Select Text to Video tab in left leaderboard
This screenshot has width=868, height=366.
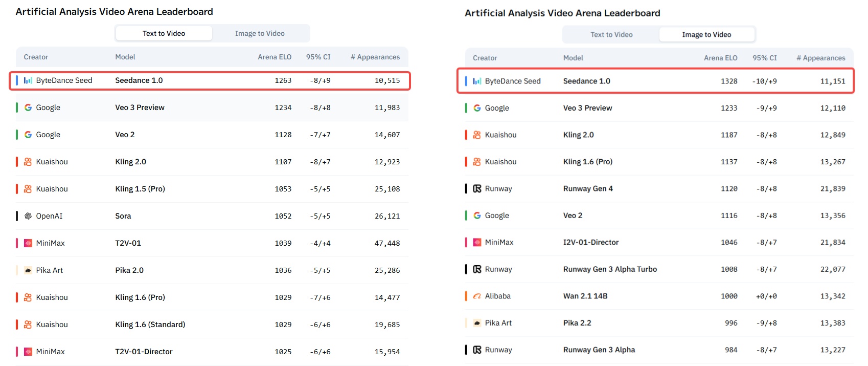point(164,33)
